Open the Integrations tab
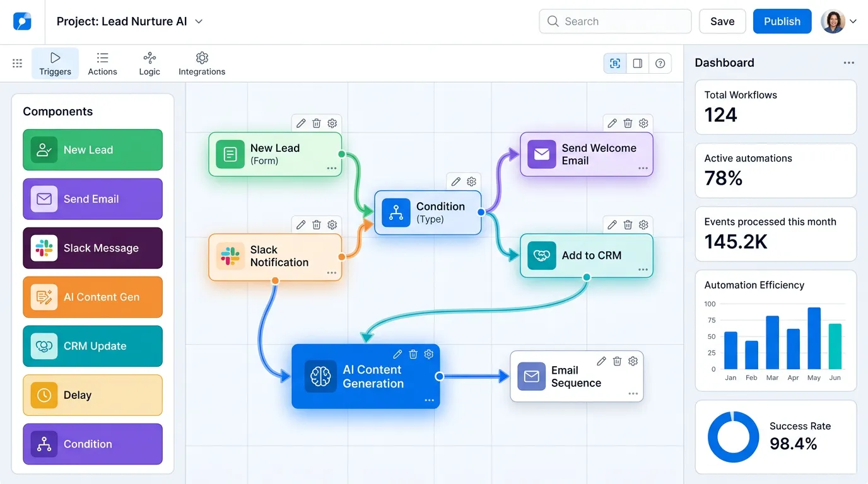This screenshot has width=868, height=484. pyautogui.click(x=202, y=64)
